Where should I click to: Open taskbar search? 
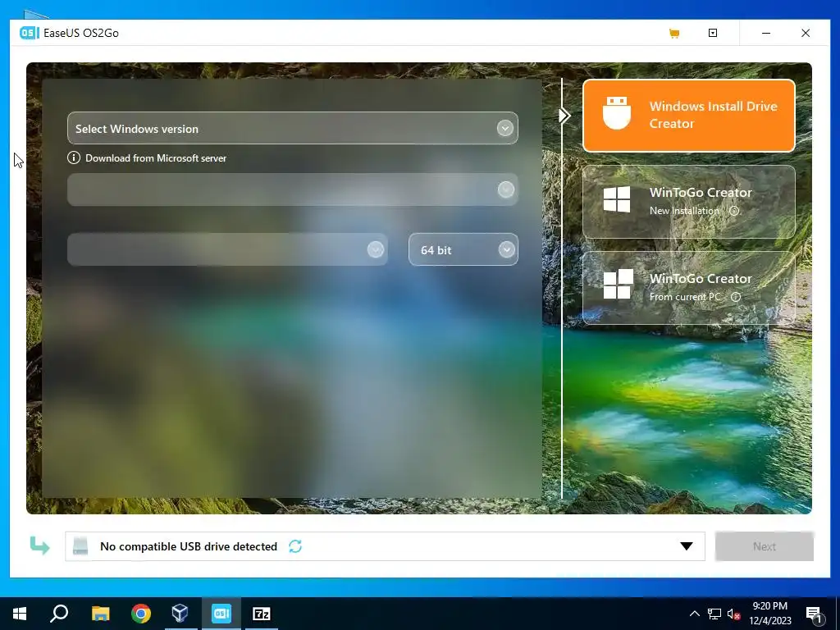click(x=59, y=614)
